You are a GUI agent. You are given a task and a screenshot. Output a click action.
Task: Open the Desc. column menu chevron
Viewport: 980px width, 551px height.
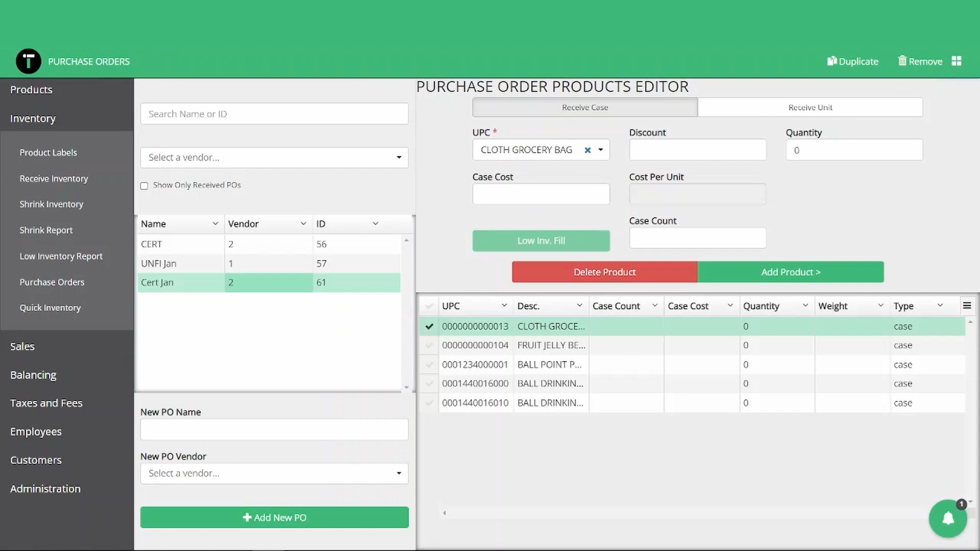pos(579,306)
